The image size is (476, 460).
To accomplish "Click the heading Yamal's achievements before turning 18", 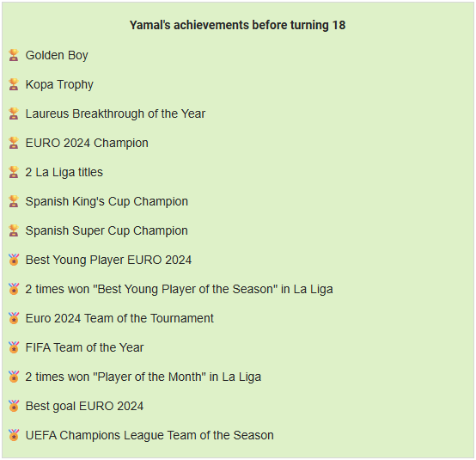I will pyautogui.click(x=237, y=25).
